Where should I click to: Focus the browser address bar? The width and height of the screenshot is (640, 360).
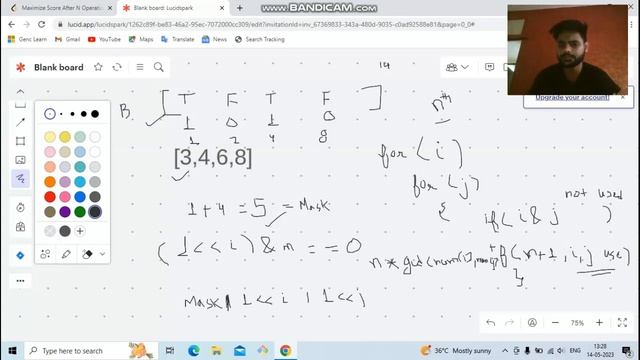tap(271, 24)
